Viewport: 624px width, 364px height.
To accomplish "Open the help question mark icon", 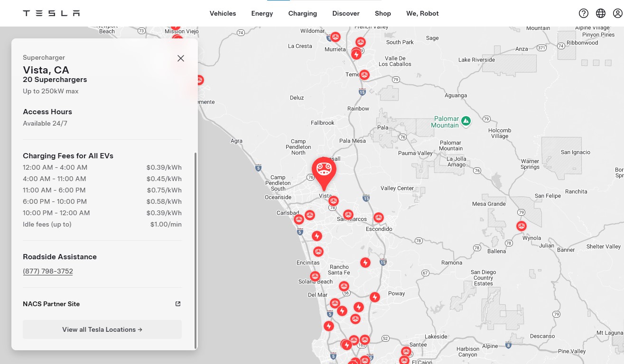I will coord(584,13).
